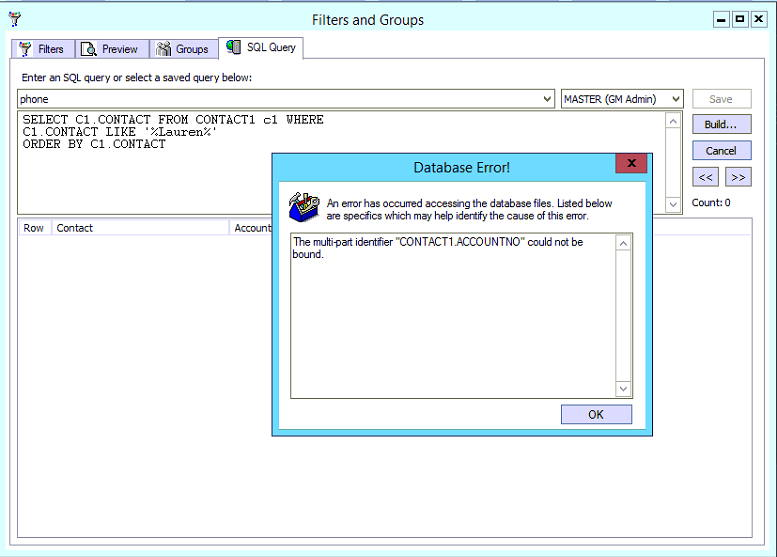Click the Groups tab people icon

[164, 49]
